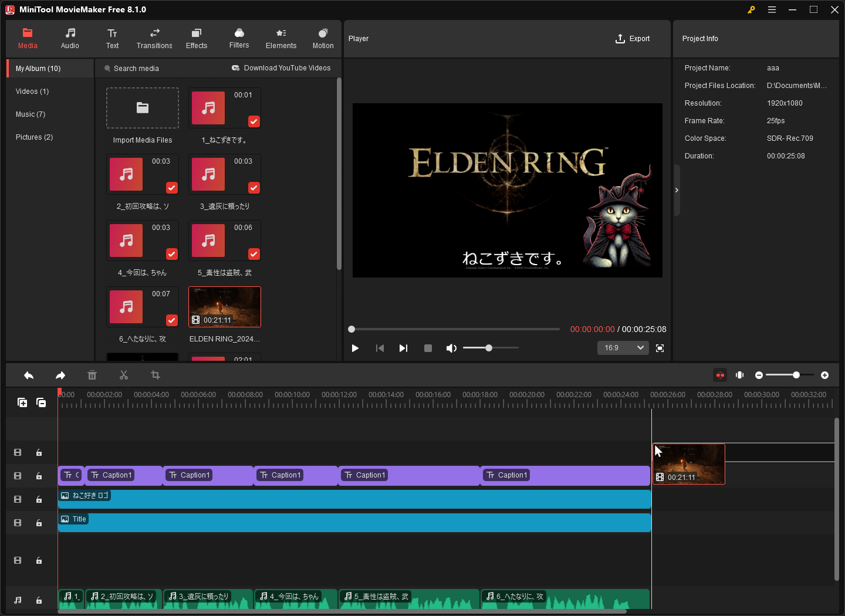This screenshot has width=845, height=616.
Task: Mute the player volume speaker icon
Action: (451, 348)
